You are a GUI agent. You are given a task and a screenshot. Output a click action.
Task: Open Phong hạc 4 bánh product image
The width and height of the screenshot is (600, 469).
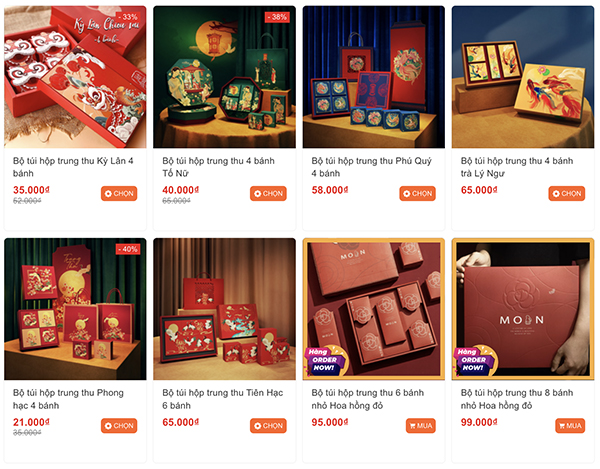(x=75, y=309)
